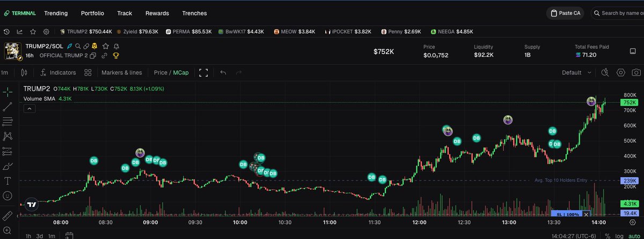Open the Rewards tab
The width and height of the screenshot is (644, 239).
coord(157,13)
